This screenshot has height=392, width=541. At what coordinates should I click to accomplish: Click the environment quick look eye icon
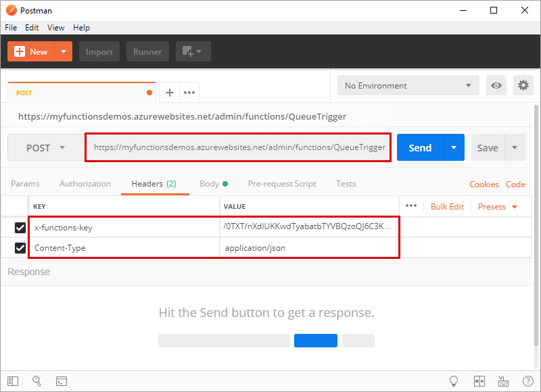[496, 86]
